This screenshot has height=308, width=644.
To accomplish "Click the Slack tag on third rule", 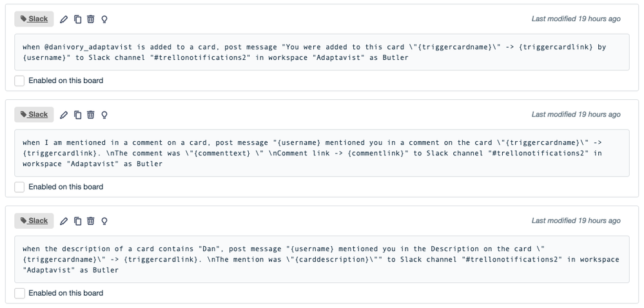I will pyautogui.click(x=34, y=221).
